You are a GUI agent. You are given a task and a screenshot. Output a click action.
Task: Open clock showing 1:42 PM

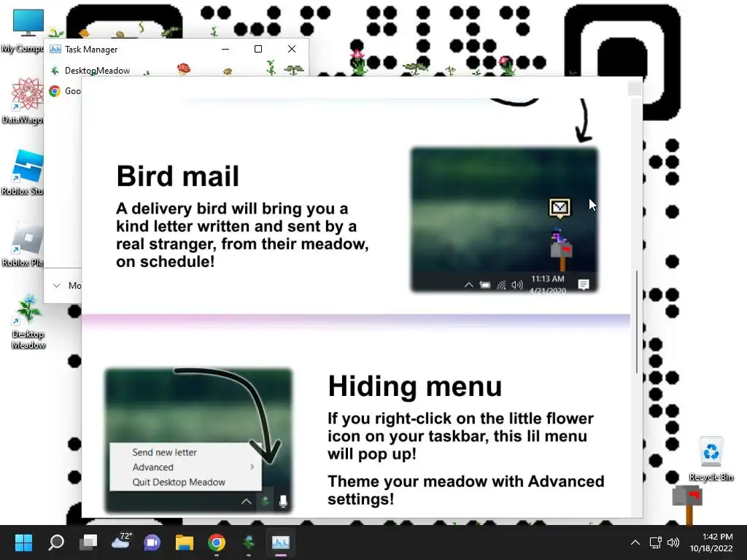coord(711,542)
